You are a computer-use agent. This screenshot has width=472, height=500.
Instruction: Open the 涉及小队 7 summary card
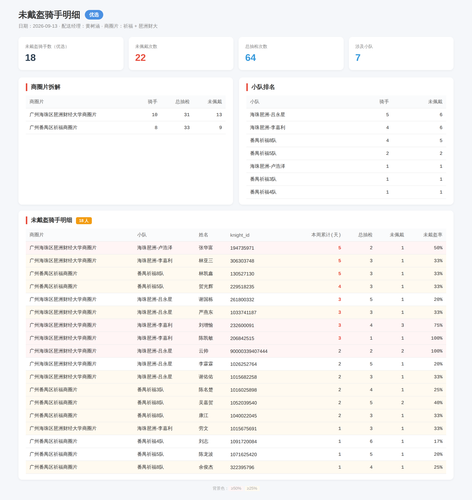[x=401, y=53]
